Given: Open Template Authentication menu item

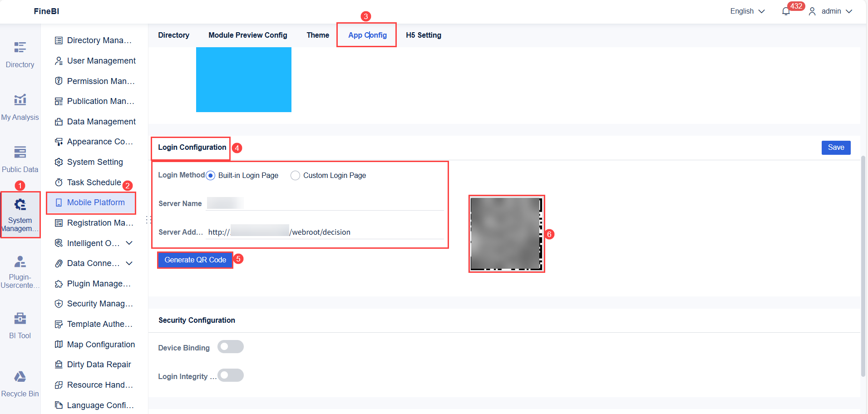Looking at the screenshot, I should [93, 324].
